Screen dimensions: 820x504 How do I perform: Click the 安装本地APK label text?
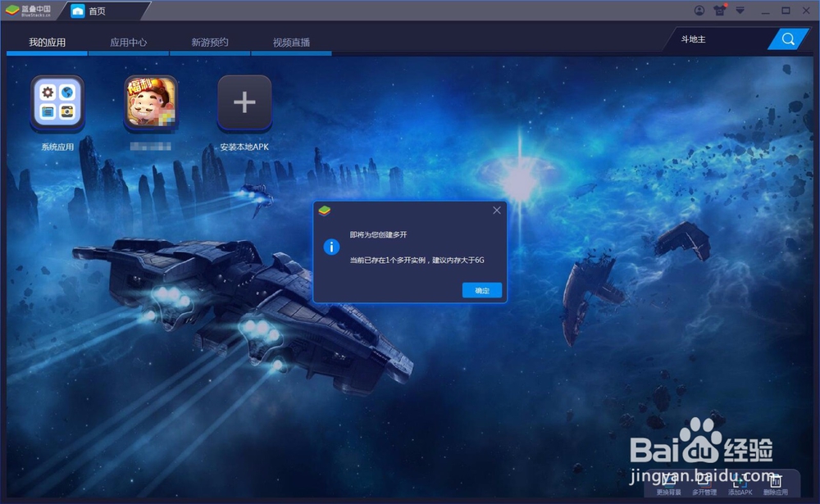pos(244,147)
